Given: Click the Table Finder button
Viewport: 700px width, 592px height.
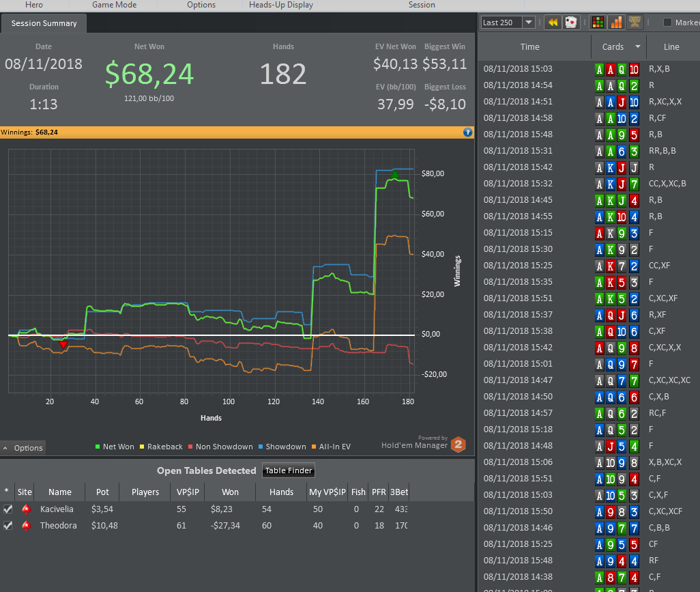Looking at the screenshot, I should click(x=289, y=470).
